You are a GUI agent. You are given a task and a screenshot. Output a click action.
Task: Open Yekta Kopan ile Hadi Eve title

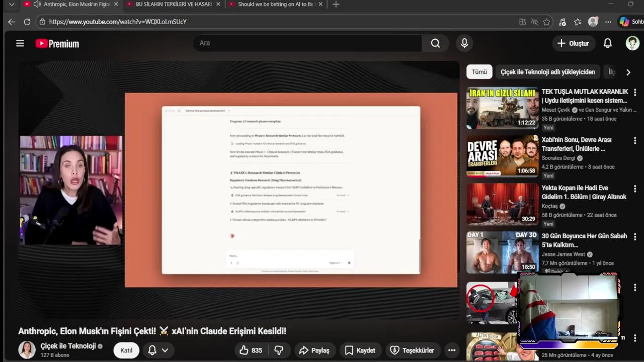pyautogui.click(x=584, y=192)
